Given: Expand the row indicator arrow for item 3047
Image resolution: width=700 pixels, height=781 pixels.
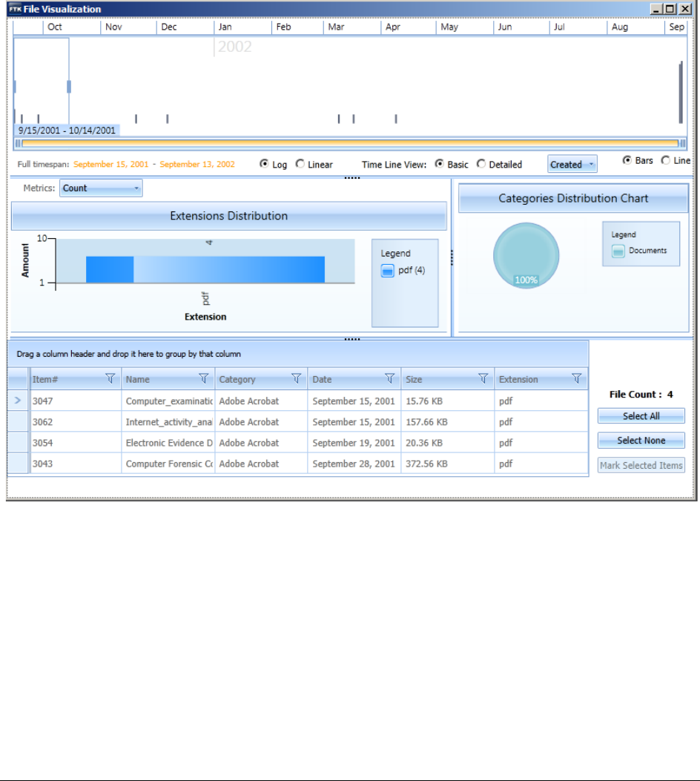Looking at the screenshot, I should tap(18, 401).
